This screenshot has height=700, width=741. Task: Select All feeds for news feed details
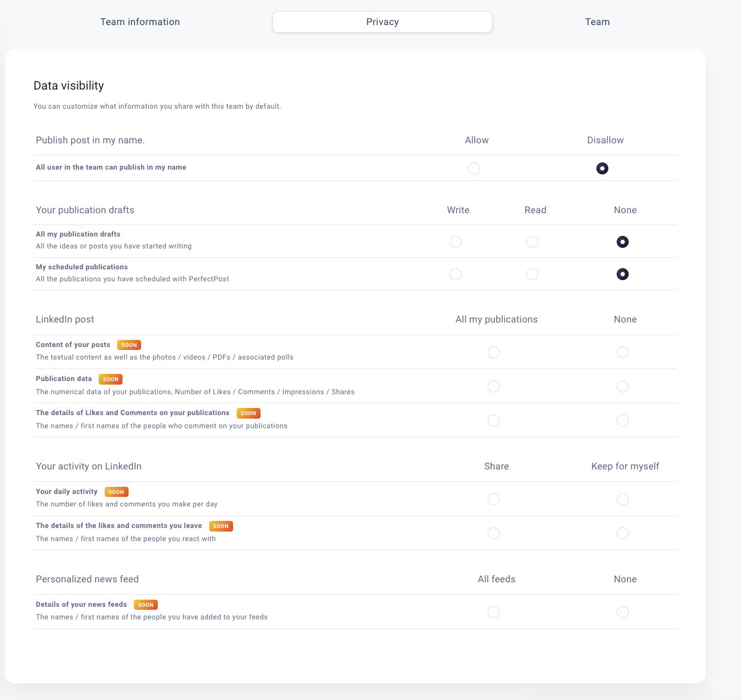pyautogui.click(x=494, y=612)
